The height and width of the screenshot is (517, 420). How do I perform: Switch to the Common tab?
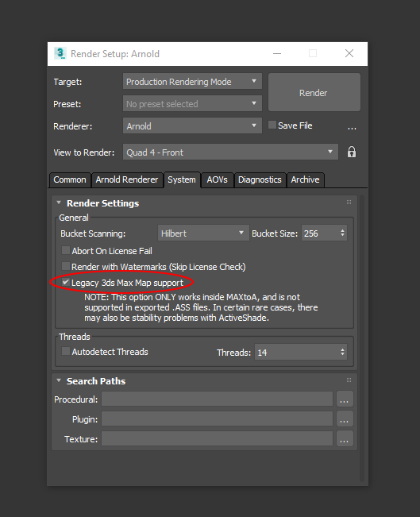pyautogui.click(x=70, y=179)
